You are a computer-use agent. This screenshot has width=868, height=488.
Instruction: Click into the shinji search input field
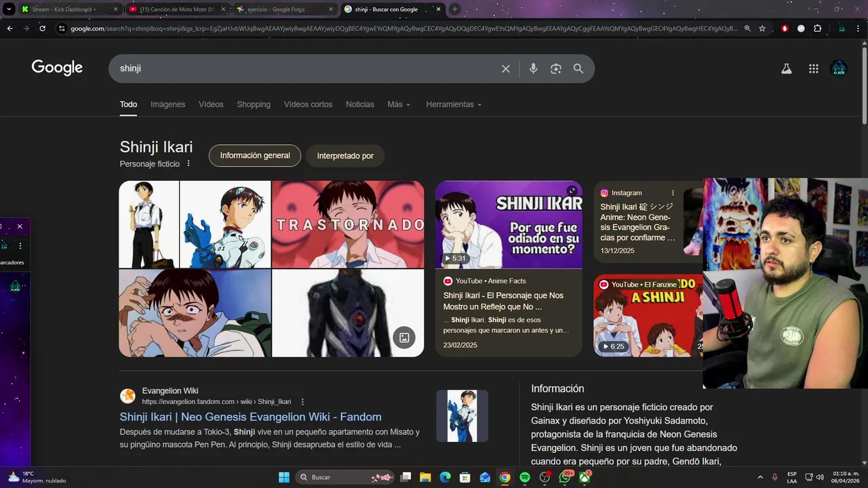pyautogui.click(x=305, y=68)
